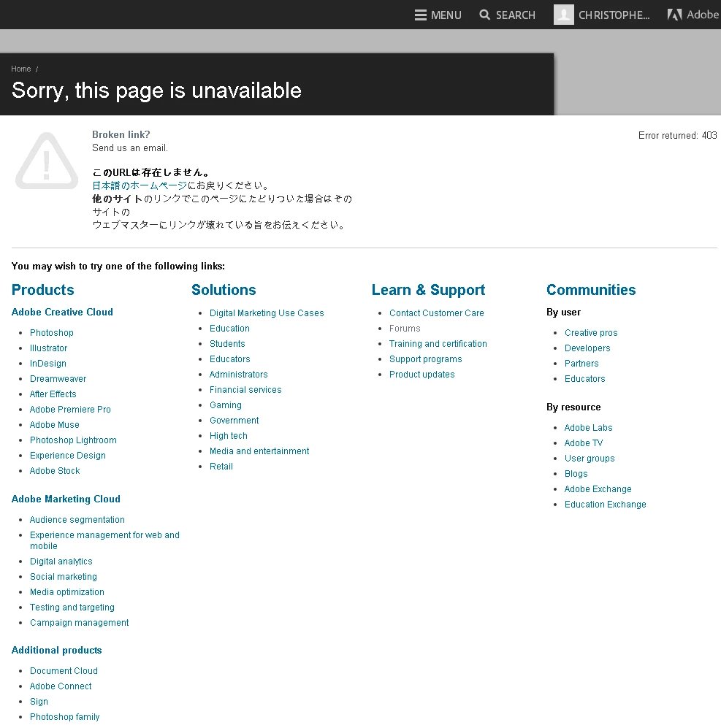Open the CHRISTOPHE... account menu
The width and height of the screenshot is (721, 728).
coord(614,15)
